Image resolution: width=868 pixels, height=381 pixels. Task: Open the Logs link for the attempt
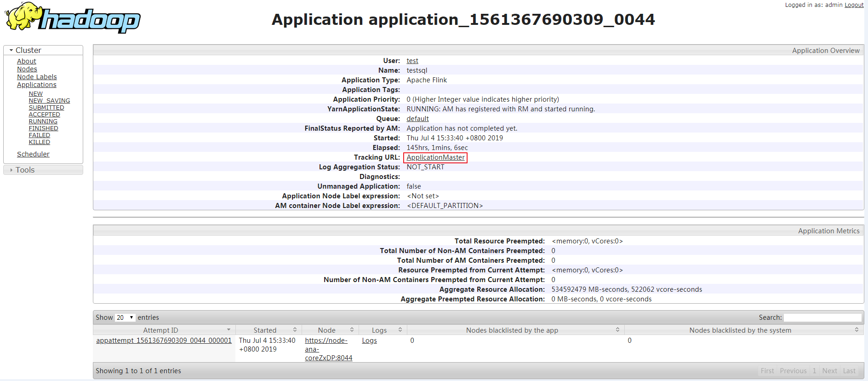click(x=369, y=341)
